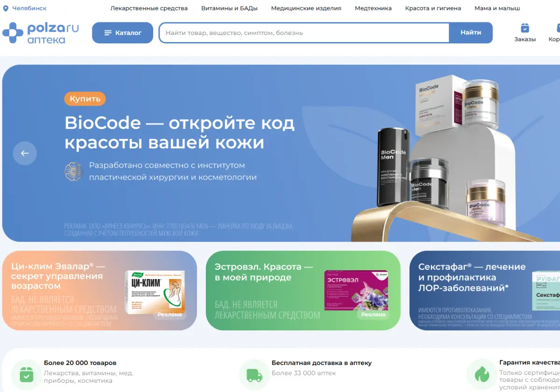Click Эстровэл product box image

coord(357,290)
